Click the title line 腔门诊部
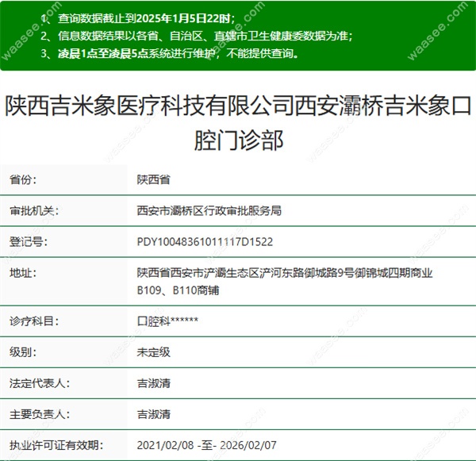This screenshot has height=461, width=476. click(x=239, y=140)
